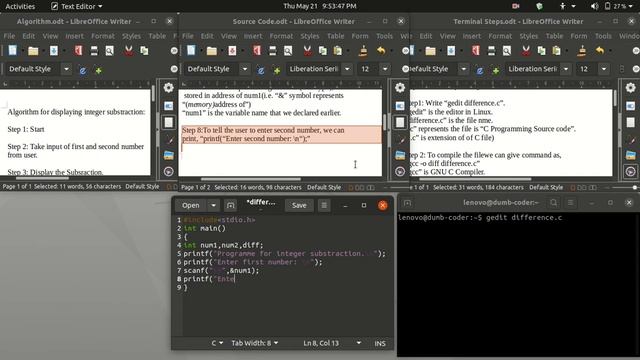640x360 pixels.
Task: Click Copy icon in Source Code.odt toolbar
Action: click(x=322, y=51)
